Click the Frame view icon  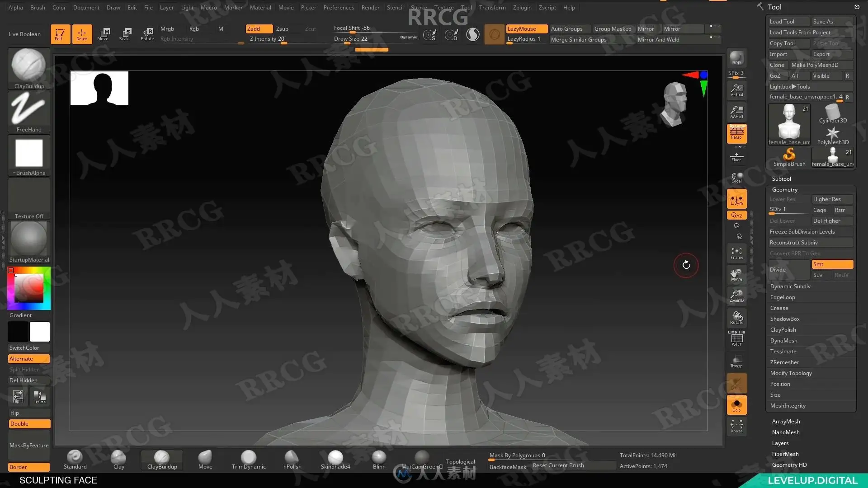tap(736, 253)
